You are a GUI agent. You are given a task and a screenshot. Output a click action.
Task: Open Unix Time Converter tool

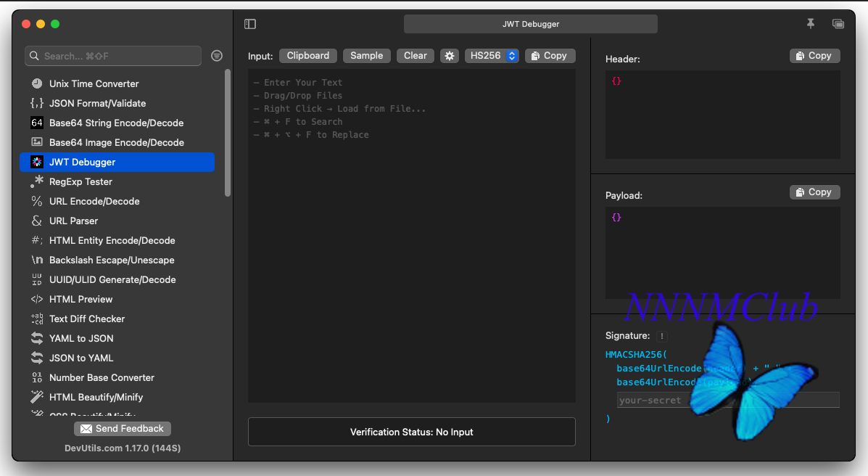click(x=94, y=83)
